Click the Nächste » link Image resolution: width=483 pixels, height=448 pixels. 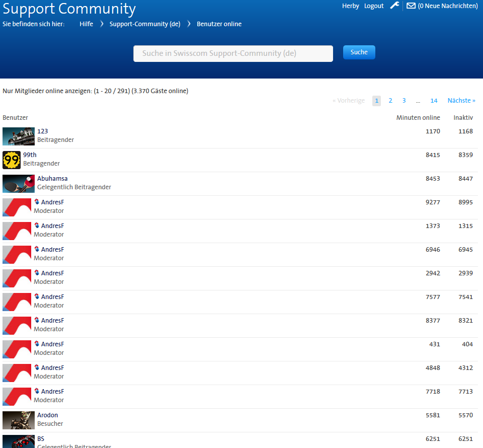pyautogui.click(x=461, y=101)
